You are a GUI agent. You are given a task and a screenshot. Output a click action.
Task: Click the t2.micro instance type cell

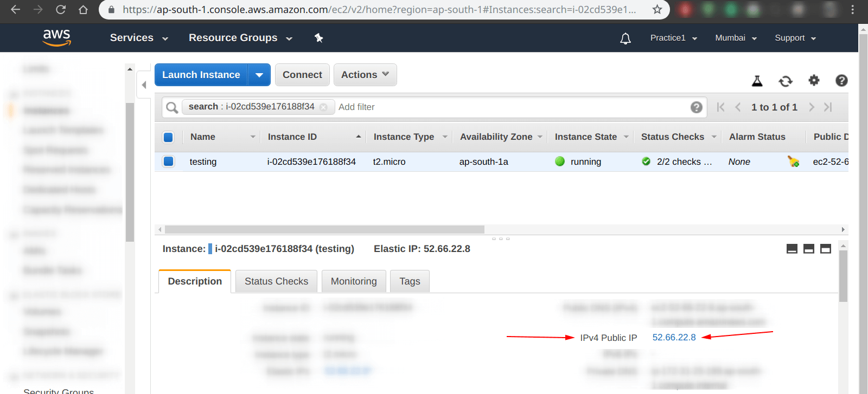click(389, 162)
